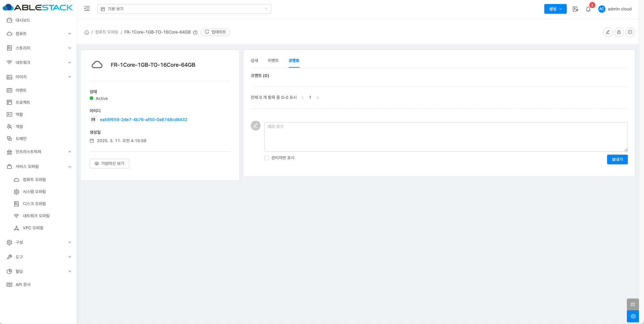Send the comment with 보내기

point(617,160)
